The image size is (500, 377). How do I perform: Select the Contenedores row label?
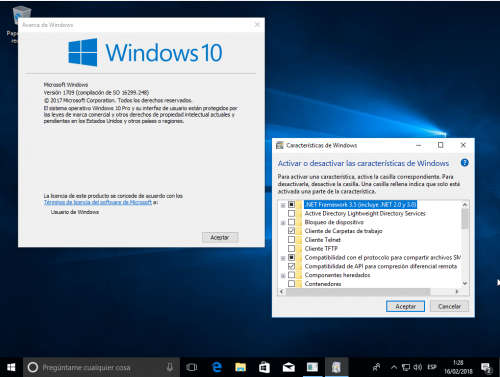tap(323, 284)
